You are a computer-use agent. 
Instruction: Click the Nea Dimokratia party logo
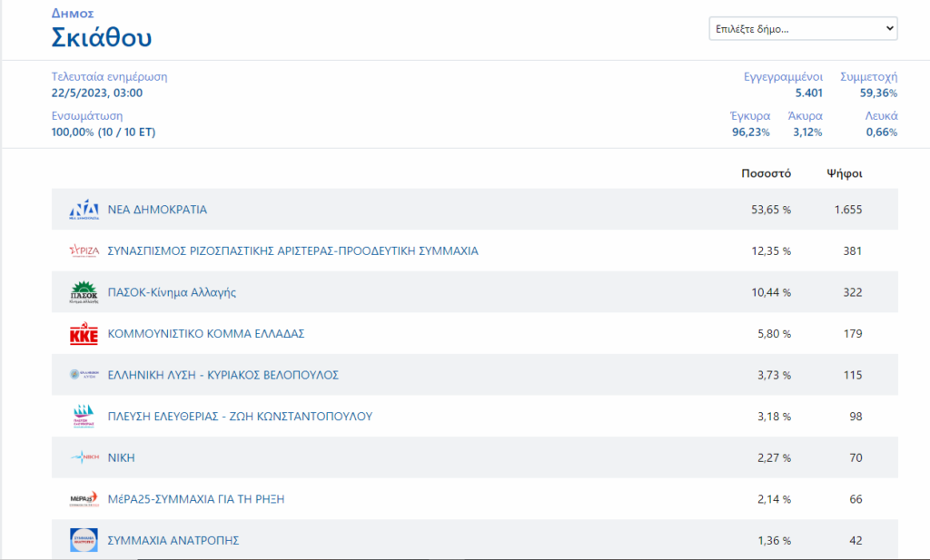84,210
